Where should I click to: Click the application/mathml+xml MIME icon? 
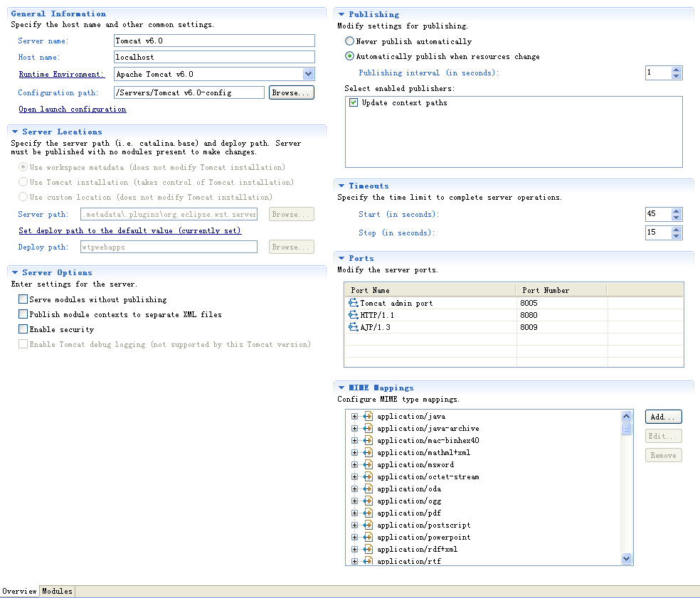pos(368,452)
